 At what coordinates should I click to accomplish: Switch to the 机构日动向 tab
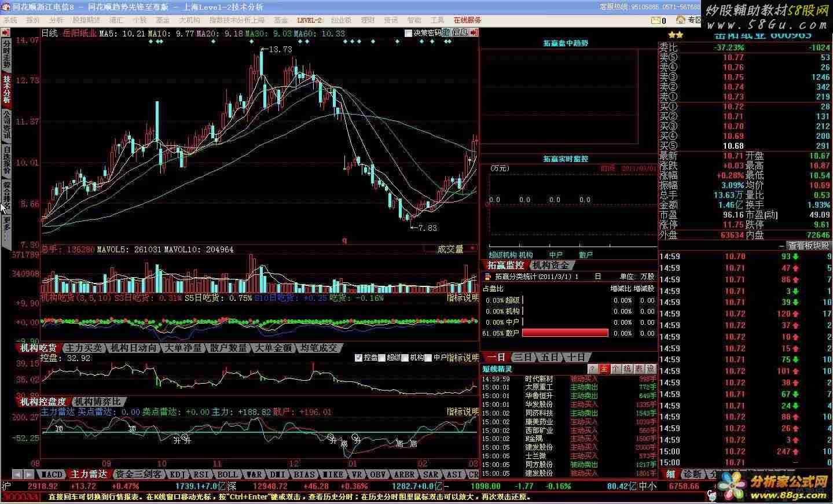tap(133, 348)
